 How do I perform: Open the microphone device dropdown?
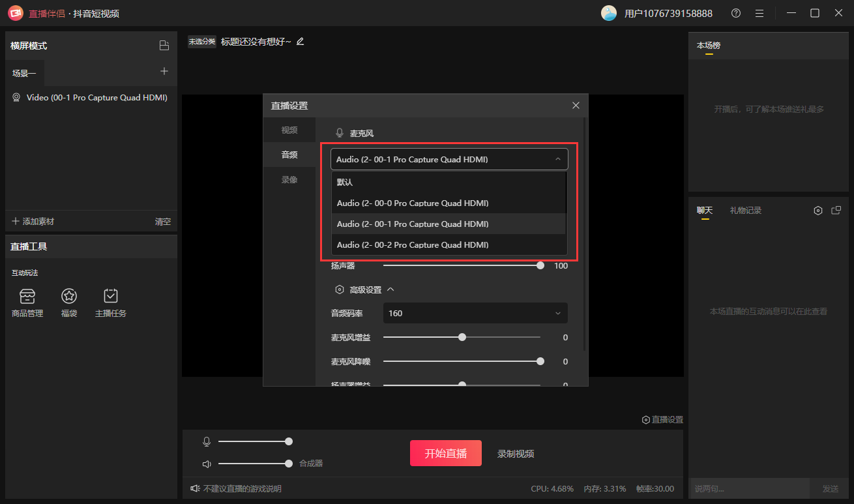pos(449,159)
